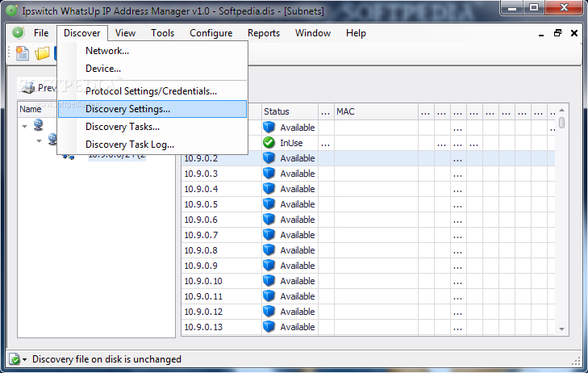The width and height of the screenshot is (588, 373).
Task: Click Available icon for 10.9.0.11
Action: pyautogui.click(x=269, y=296)
